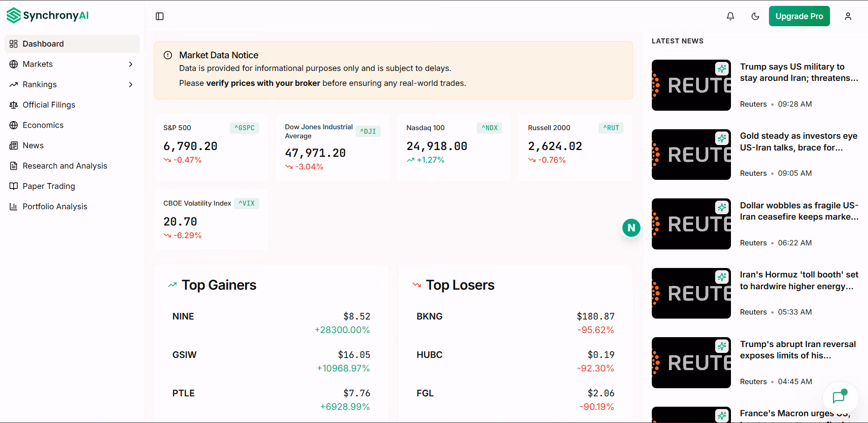Click the Economics globe icon

(x=14, y=125)
